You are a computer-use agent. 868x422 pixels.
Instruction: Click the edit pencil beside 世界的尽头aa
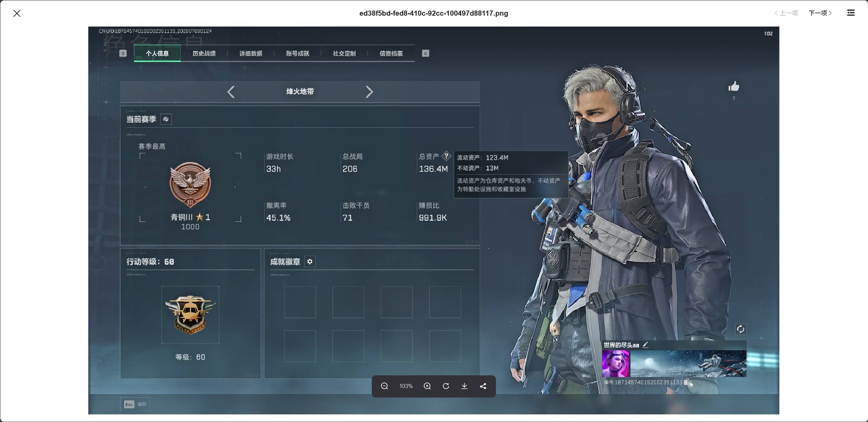coord(645,345)
